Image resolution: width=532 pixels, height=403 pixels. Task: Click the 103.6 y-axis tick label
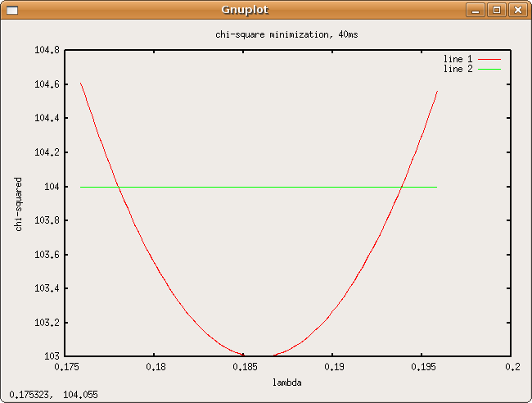pos(47,254)
